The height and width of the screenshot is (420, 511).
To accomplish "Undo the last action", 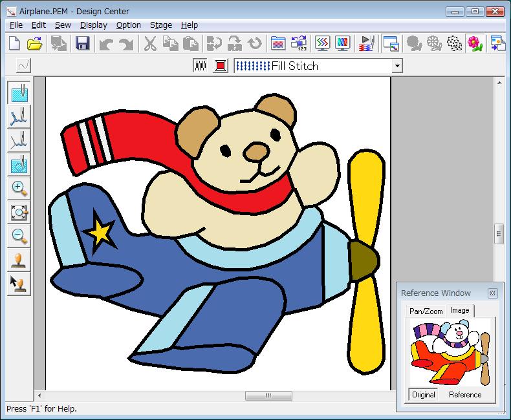I will pyautogui.click(x=106, y=43).
